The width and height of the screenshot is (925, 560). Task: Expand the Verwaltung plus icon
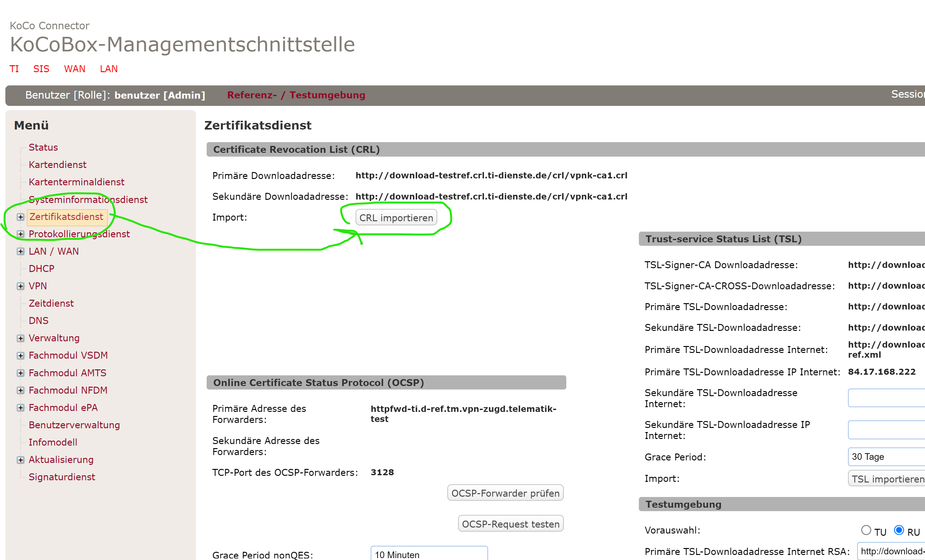point(21,338)
